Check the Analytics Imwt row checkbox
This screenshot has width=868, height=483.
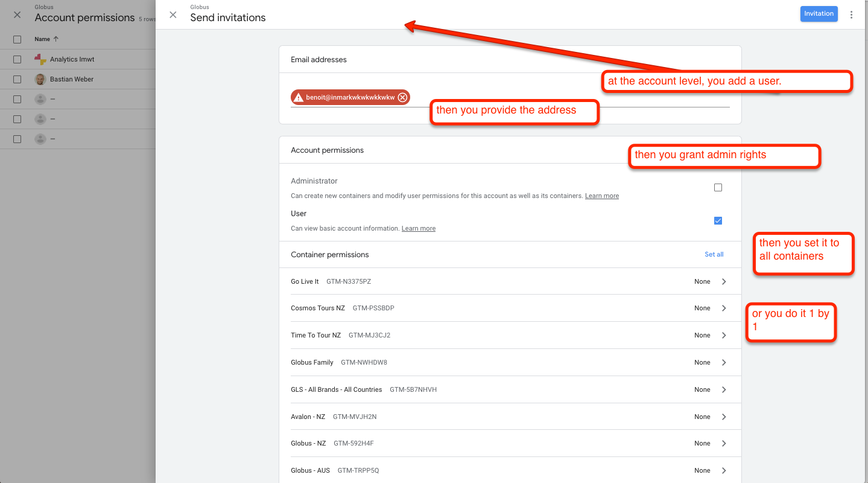pyautogui.click(x=17, y=59)
